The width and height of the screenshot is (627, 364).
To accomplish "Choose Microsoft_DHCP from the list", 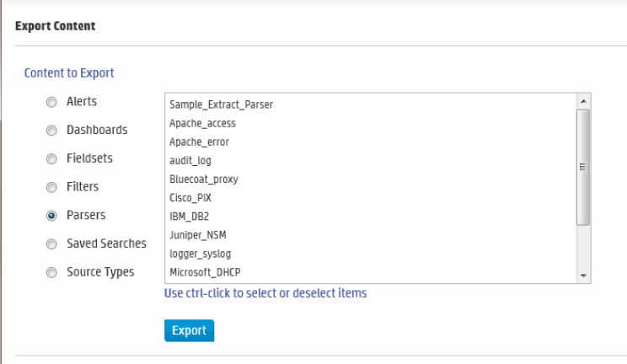I will [205, 271].
